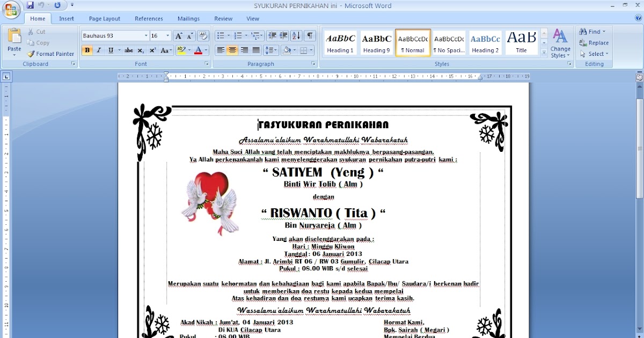Grow the font size
The width and height of the screenshot is (644, 338).
click(x=179, y=35)
